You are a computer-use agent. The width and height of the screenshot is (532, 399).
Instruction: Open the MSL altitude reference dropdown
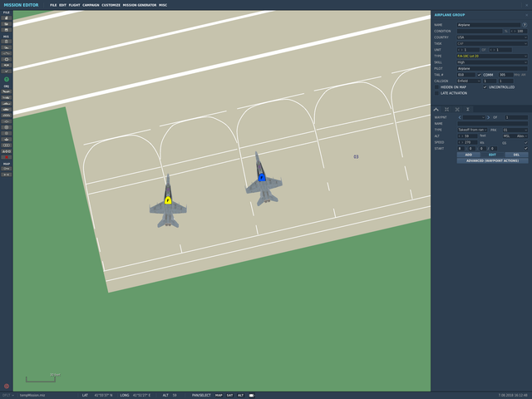(515, 136)
